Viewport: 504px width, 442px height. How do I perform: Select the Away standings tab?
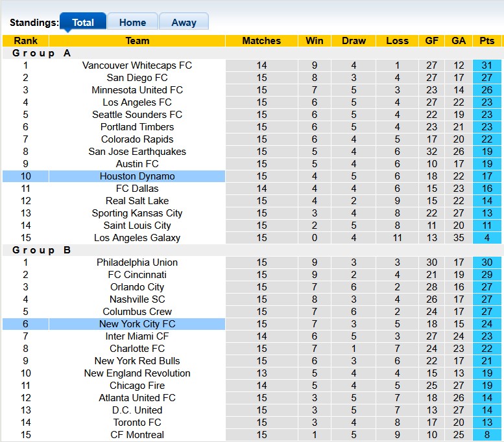click(x=184, y=22)
